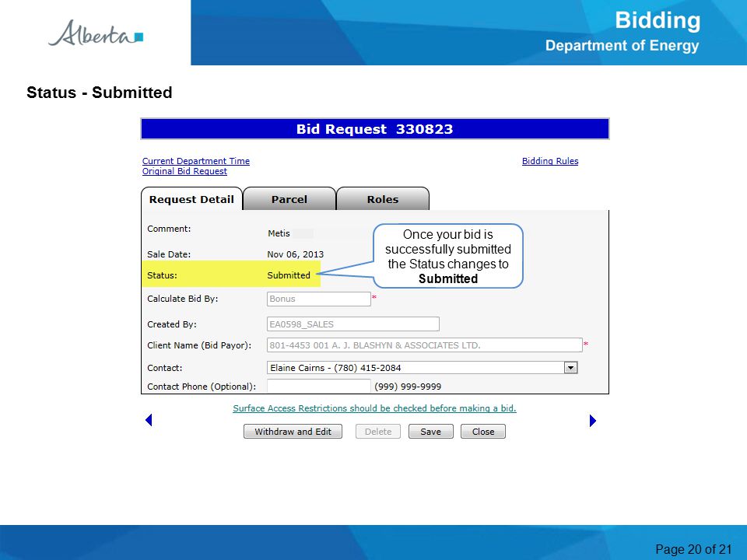Screen dimensions: 747x560
Task: Select the Elaine Cairns contact combo box
Action: pos(422,368)
